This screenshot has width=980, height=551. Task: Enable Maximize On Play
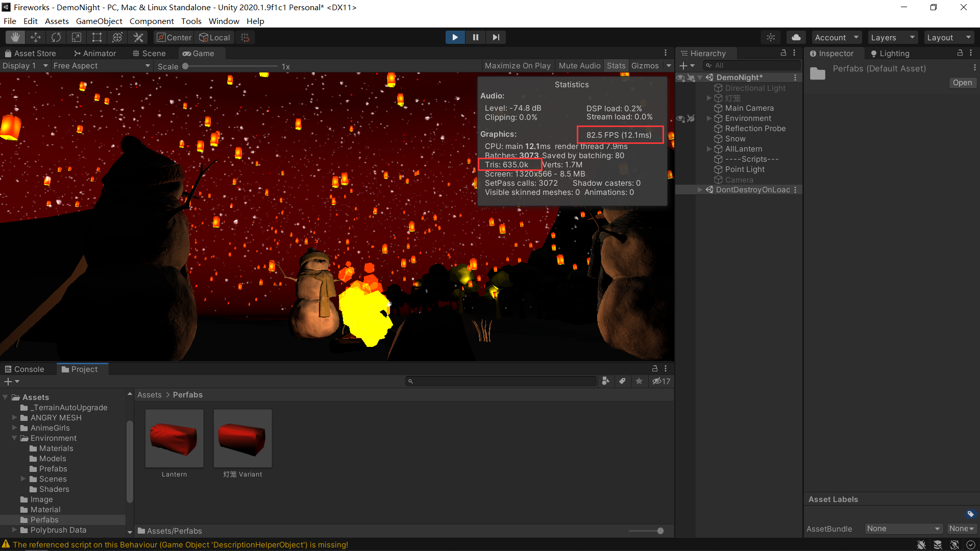point(518,65)
